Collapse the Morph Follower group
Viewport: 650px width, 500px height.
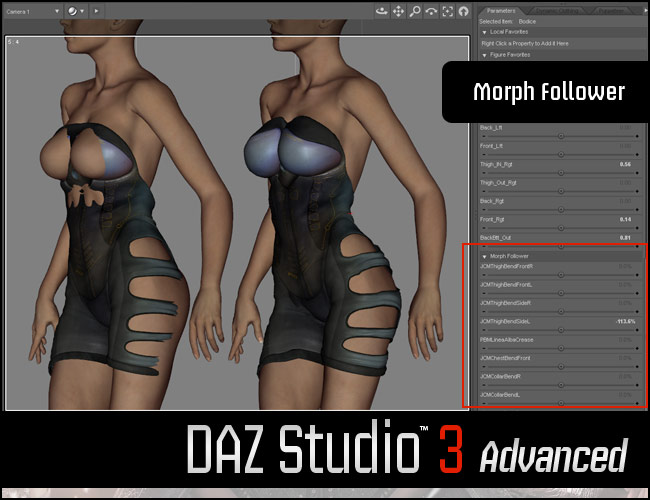point(484,257)
